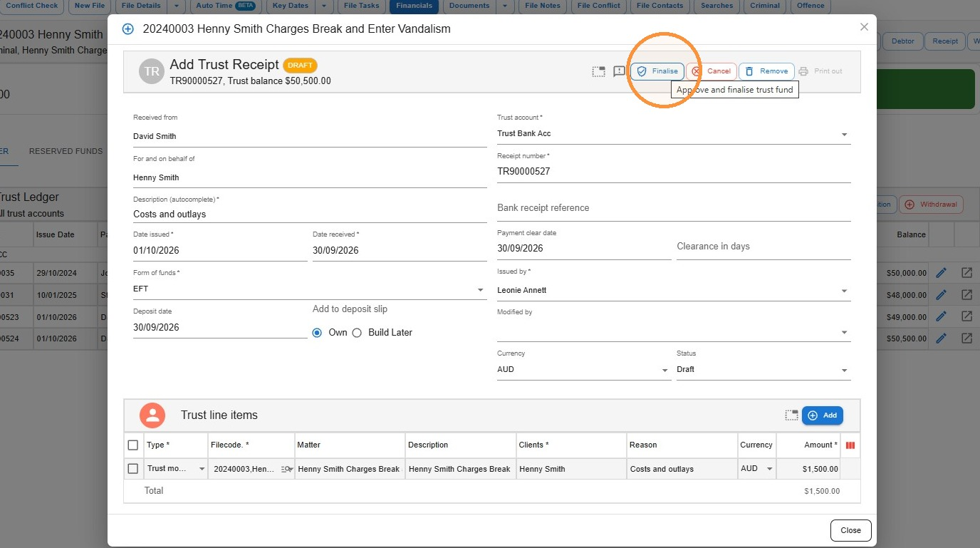The width and height of the screenshot is (980, 548).
Task: Expand the Trust account dropdown
Action: 844,134
